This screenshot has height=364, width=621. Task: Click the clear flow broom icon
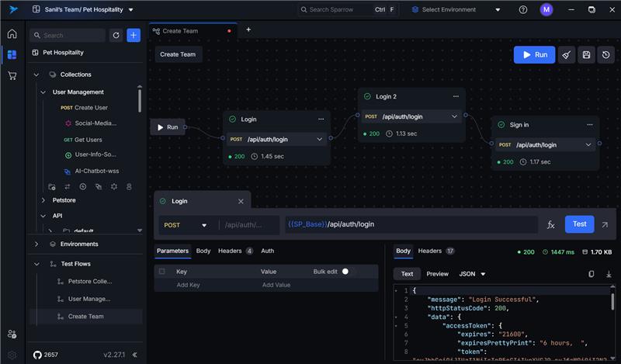click(567, 54)
